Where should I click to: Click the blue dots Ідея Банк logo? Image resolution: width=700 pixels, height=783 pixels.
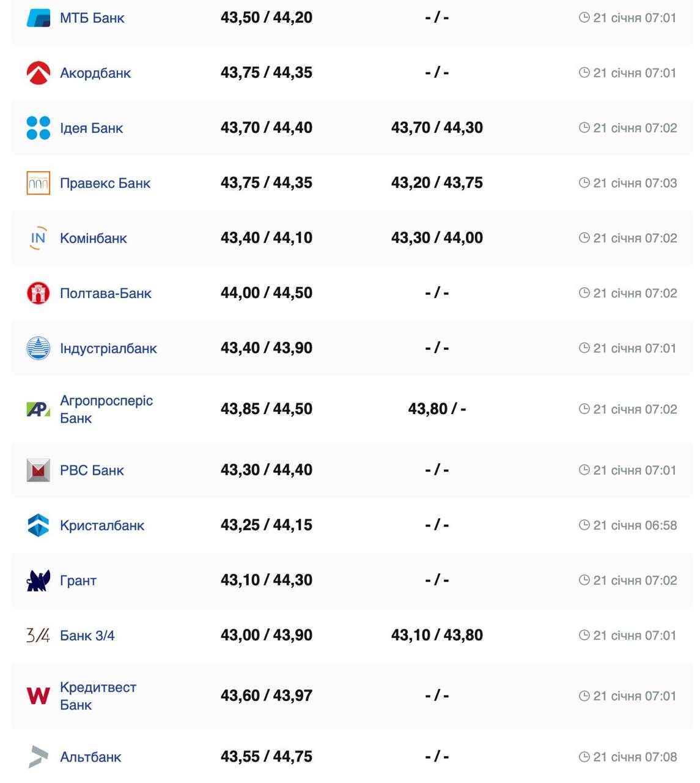(39, 128)
